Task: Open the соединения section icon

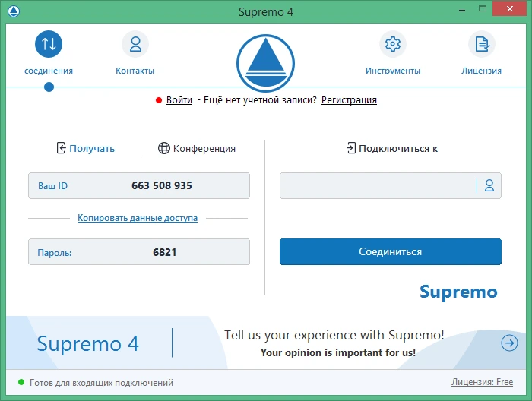Action: (x=49, y=44)
